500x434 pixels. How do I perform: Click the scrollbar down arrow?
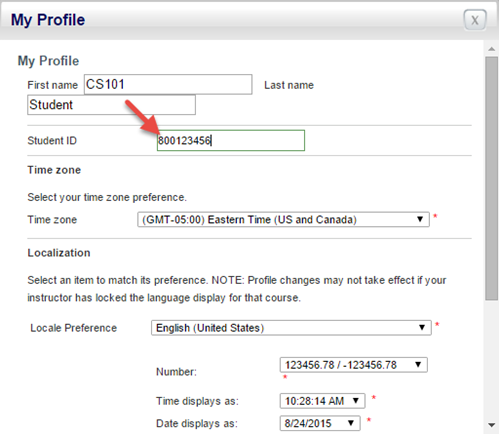(x=491, y=425)
